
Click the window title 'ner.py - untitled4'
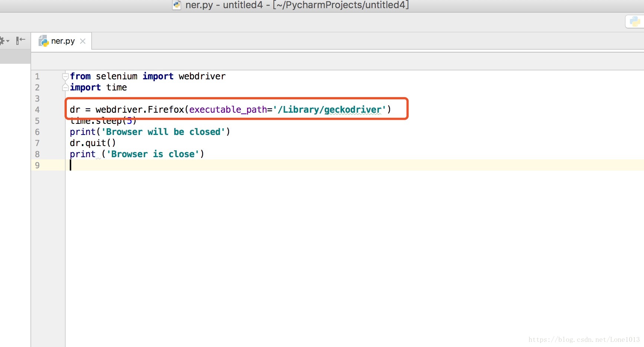coord(224,5)
